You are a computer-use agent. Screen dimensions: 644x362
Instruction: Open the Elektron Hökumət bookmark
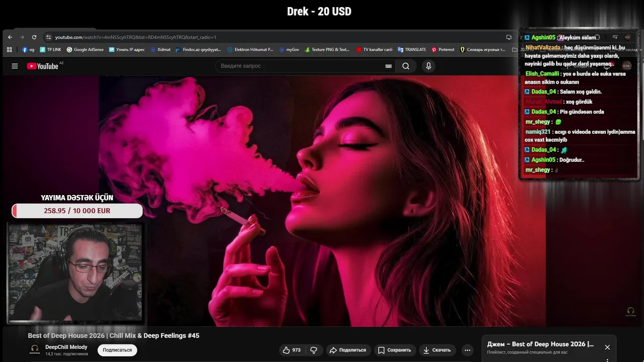click(250, 50)
